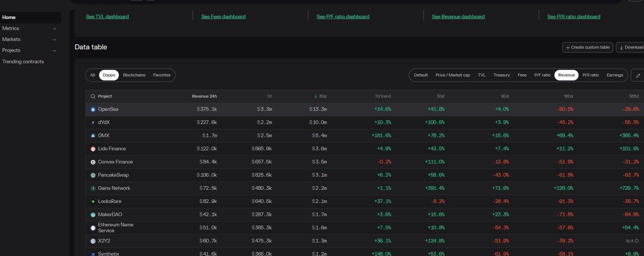Screen dimensions: 644x256
Task: Open Trending contracts in sidebar
Action: (x=23, y=61)
